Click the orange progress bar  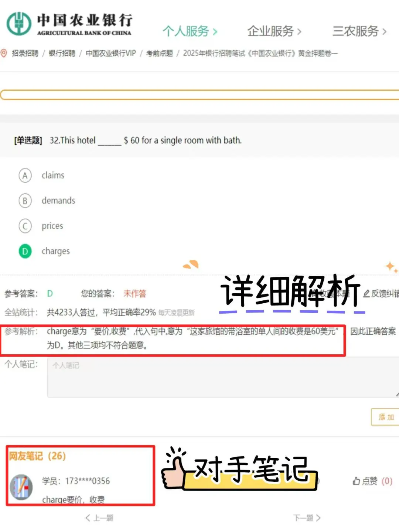(199, 95)
